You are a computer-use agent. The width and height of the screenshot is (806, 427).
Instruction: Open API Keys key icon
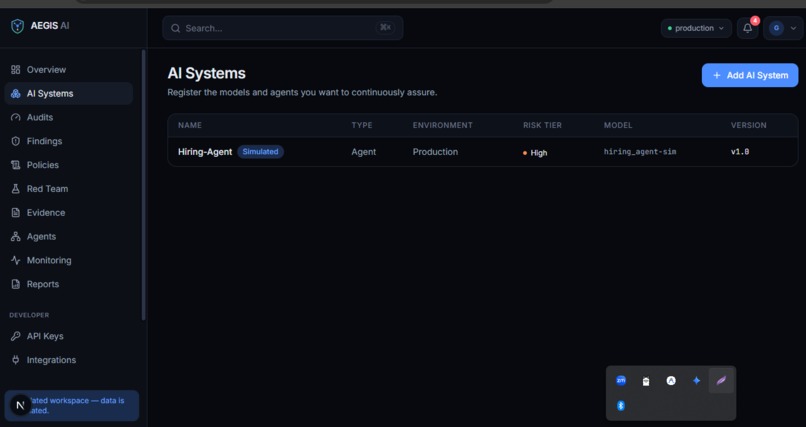[x=15, y=336]
